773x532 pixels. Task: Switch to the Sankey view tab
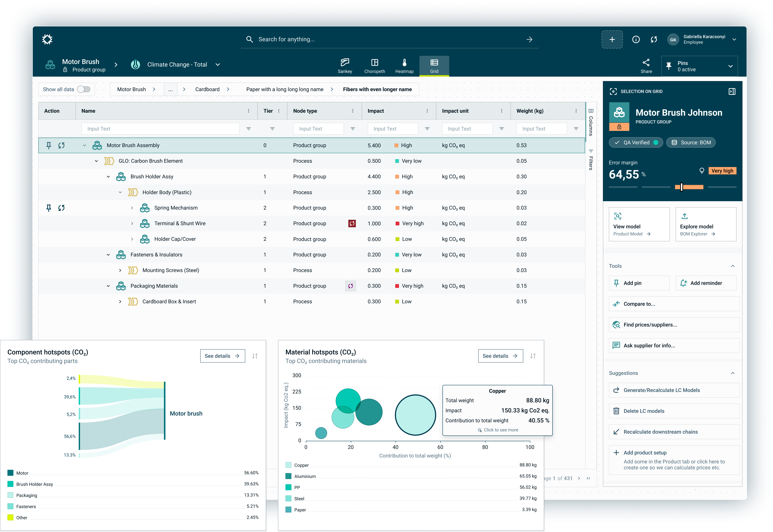tap(344, 66)
